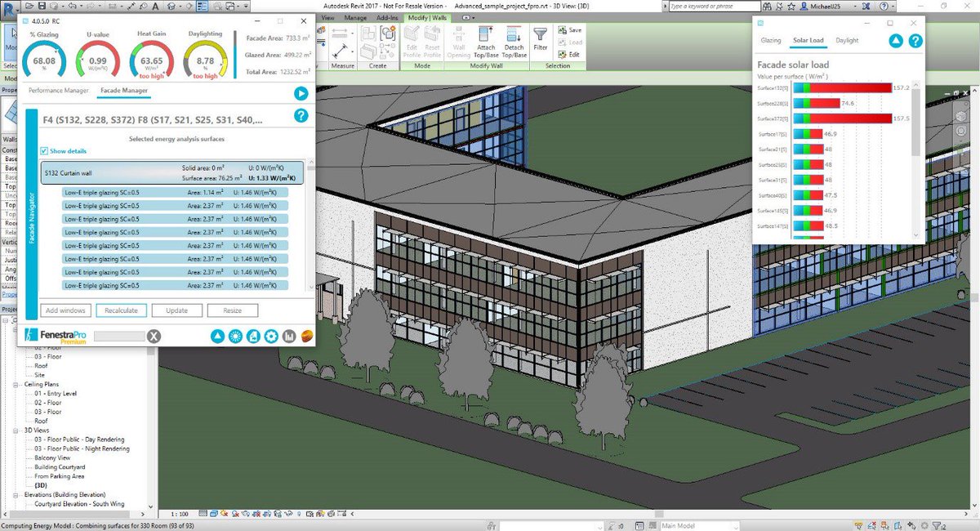This screenshot has height=531, width=980.
Task: Click the Surface372[S] solar load bar
Action: [842, 118]
